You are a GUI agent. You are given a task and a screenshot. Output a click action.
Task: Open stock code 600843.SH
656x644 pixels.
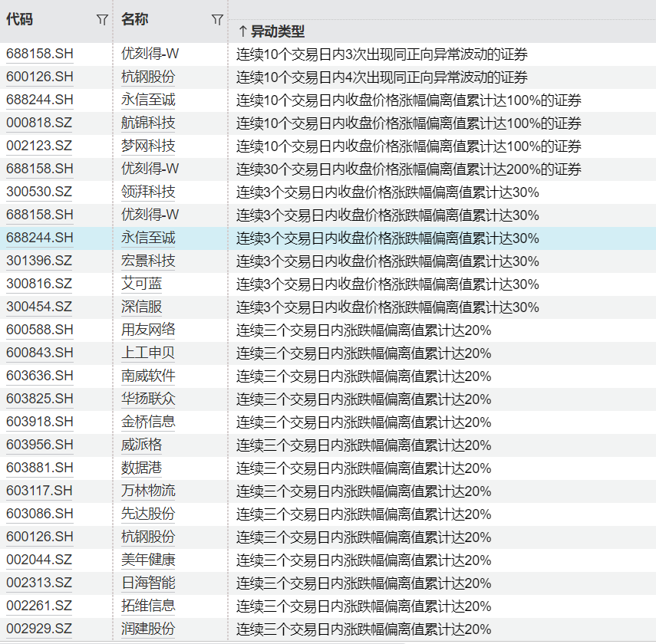[x=40, y=353]
